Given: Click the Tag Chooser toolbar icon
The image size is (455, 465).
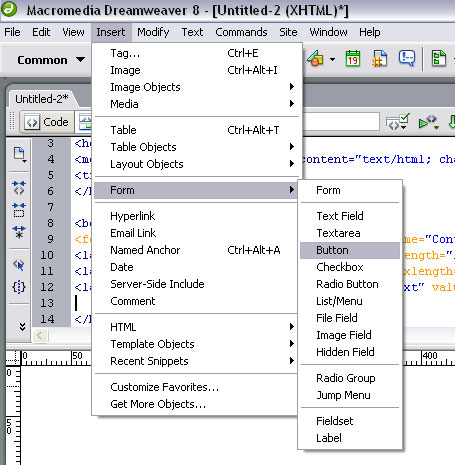Looking at the screenshot, I should click(x=439, y=59).
